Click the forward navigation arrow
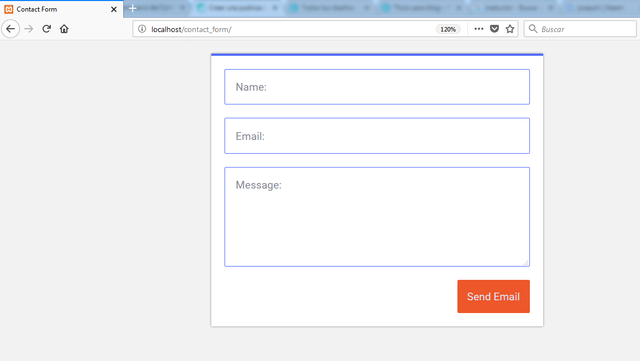640x361 pixels. 29,29
